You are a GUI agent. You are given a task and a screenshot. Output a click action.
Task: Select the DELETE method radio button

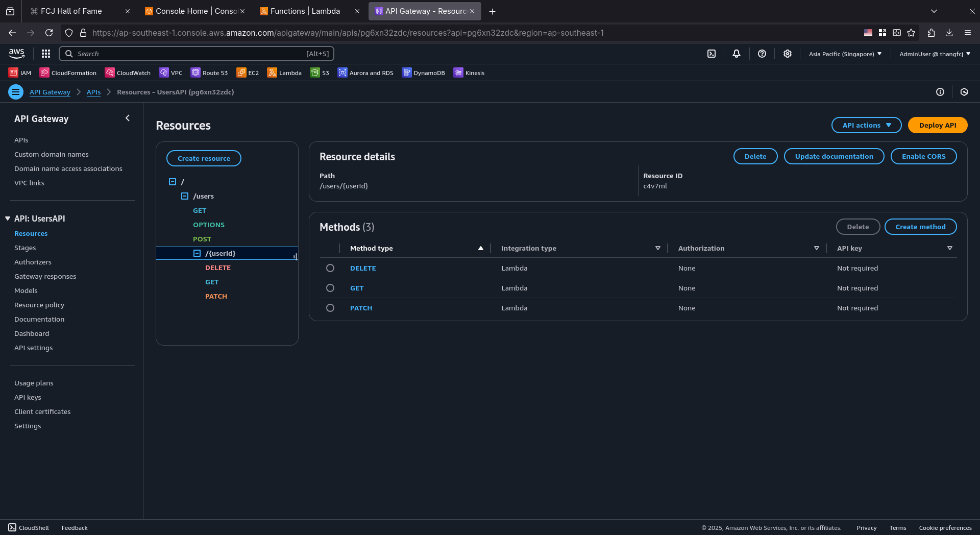330,268
